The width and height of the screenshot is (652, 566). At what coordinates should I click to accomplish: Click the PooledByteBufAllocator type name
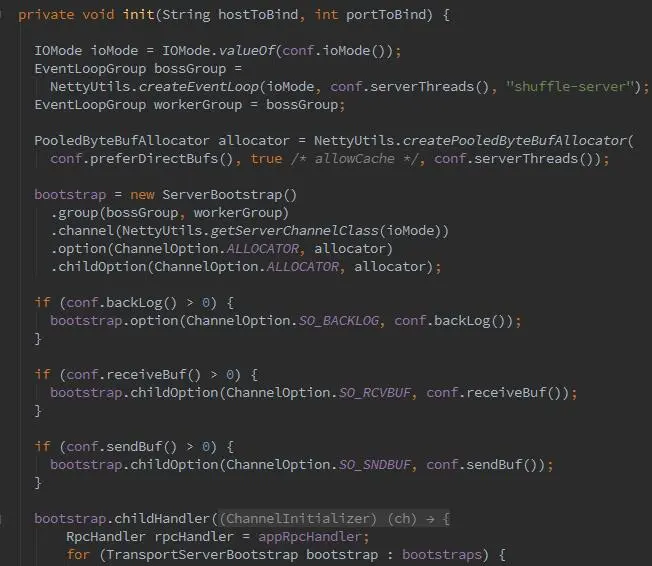pos(121,141)
